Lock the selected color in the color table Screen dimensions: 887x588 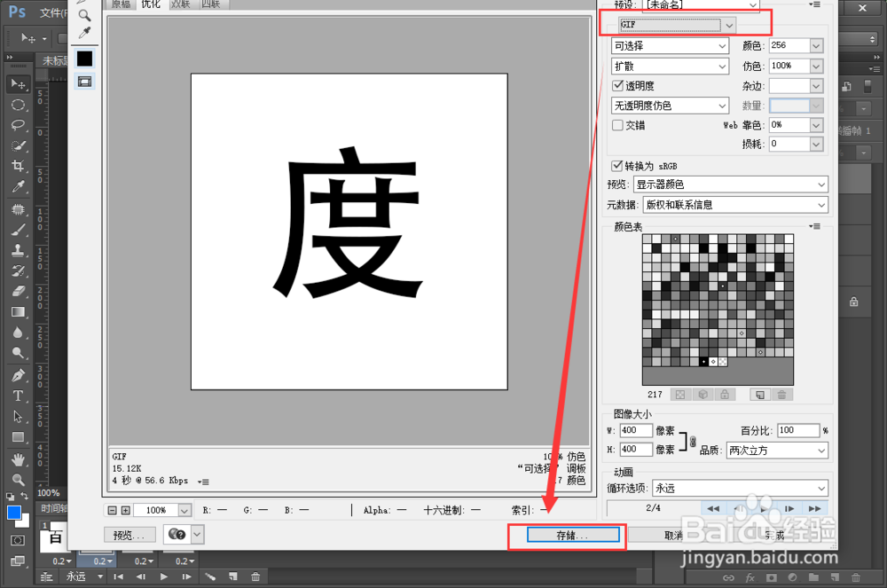click(x=725, y=394)
